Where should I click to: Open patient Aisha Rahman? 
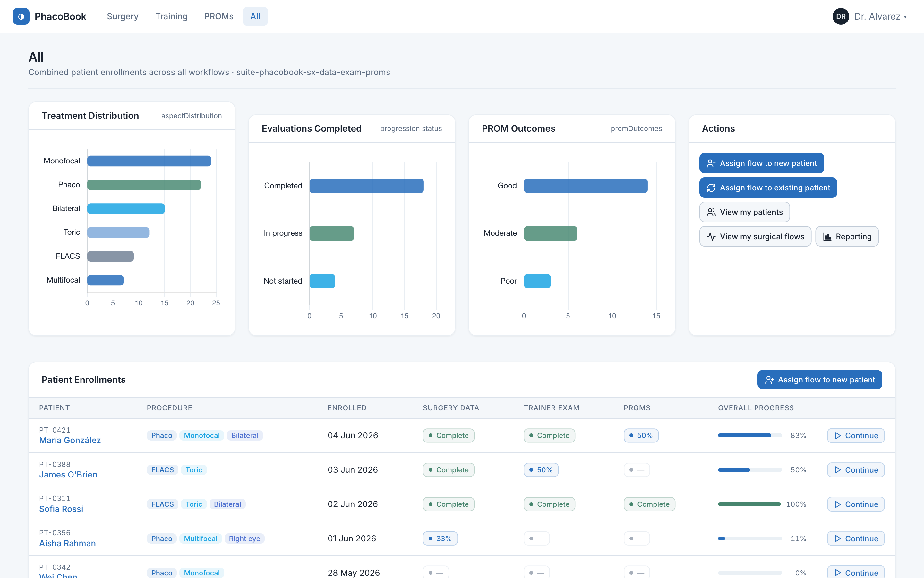click(x=67, y=543)
